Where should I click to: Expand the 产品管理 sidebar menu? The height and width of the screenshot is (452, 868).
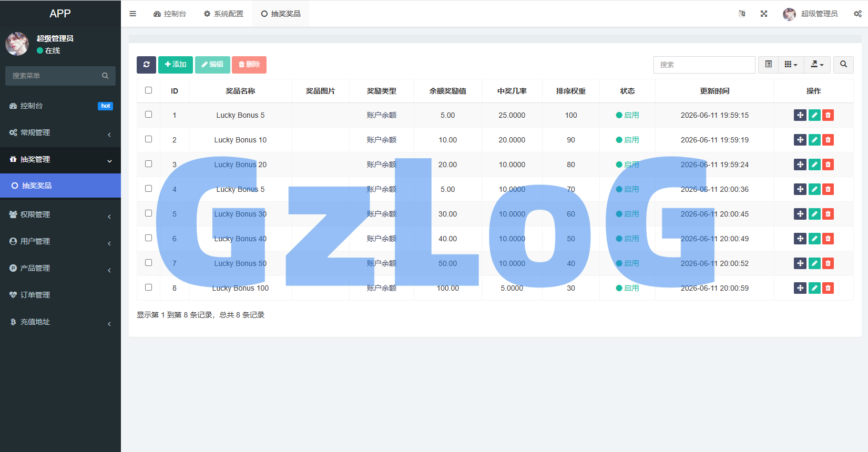pyautogui.click(x=60, y=269)
